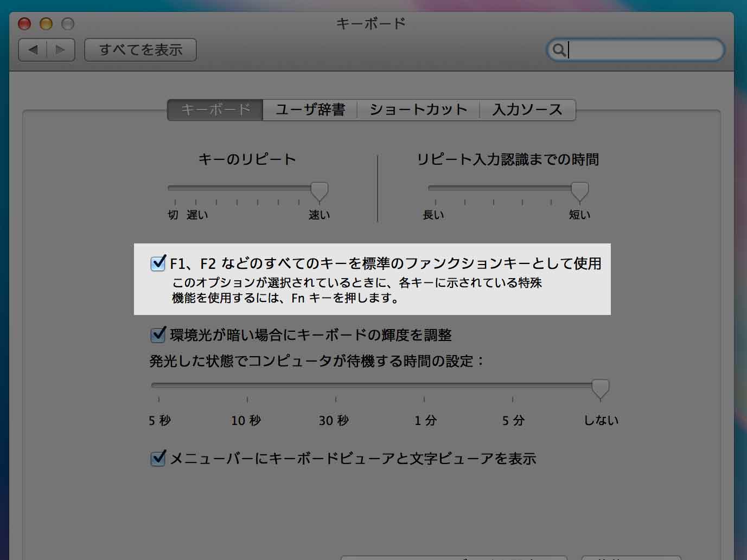Click the 短い label under delay slider
The width and height of the screenshot is (747, 560).
[x=579, y=215]
